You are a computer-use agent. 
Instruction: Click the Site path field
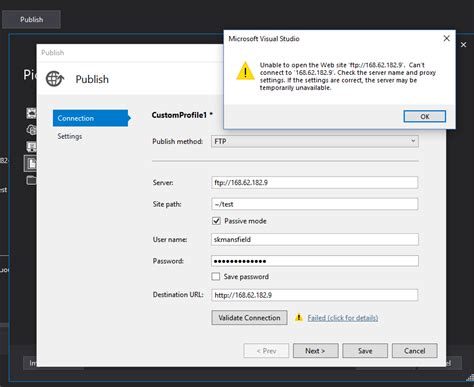315,204
